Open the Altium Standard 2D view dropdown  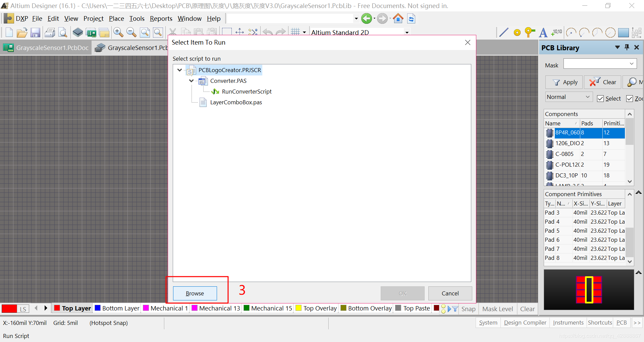pyautogui.click(x=407, y=33)
